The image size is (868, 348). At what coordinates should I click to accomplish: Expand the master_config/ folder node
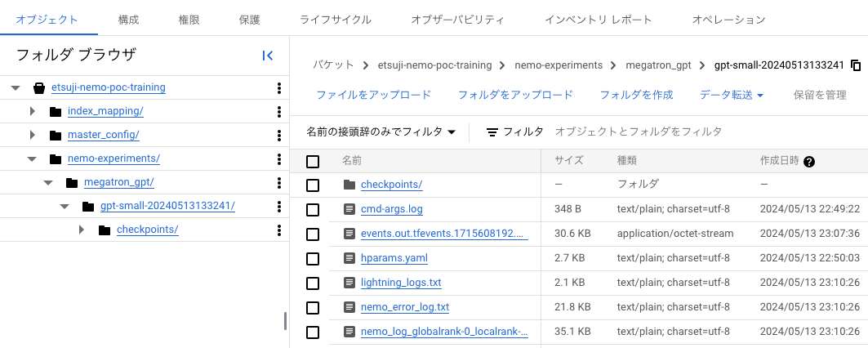point(32,135)
